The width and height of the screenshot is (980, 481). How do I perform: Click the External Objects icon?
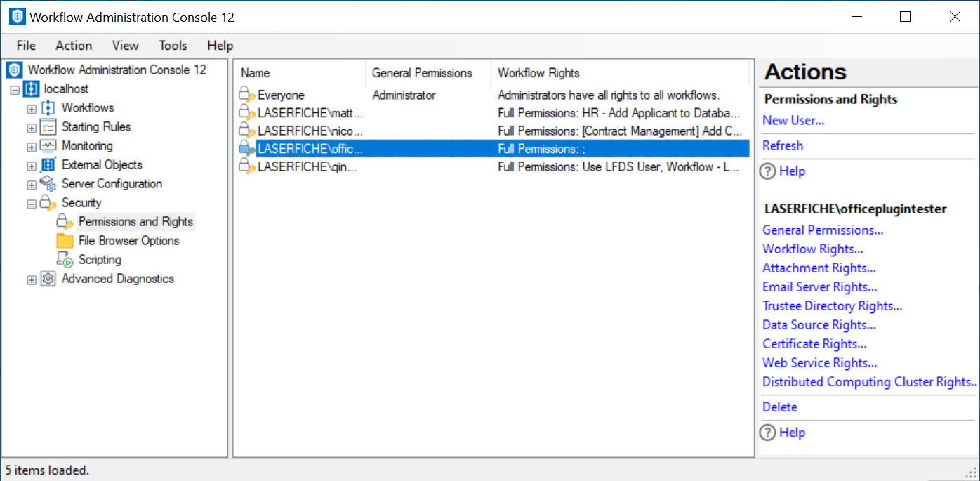click(48, 165)
